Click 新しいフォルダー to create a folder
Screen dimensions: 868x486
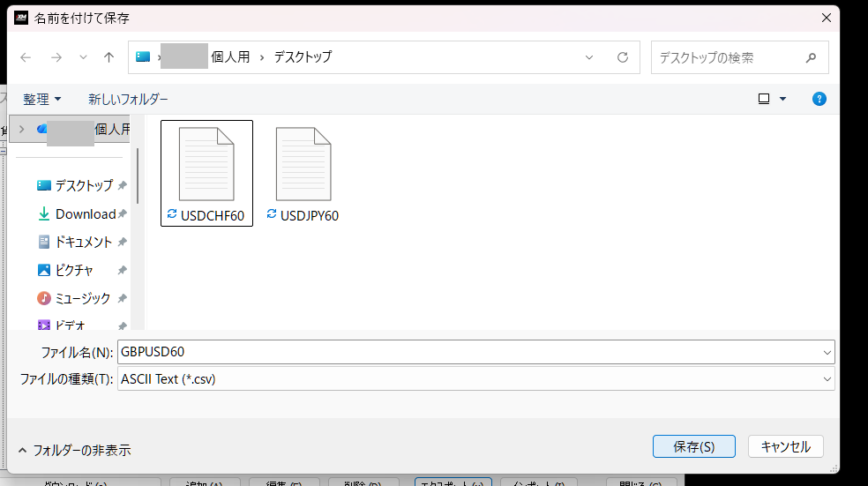click(128, 99)
